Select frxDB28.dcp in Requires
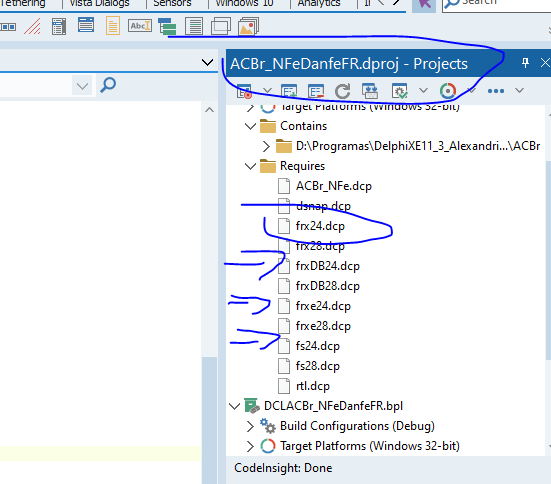This screenshot has height=484, width=551. (x=328, y=286)
